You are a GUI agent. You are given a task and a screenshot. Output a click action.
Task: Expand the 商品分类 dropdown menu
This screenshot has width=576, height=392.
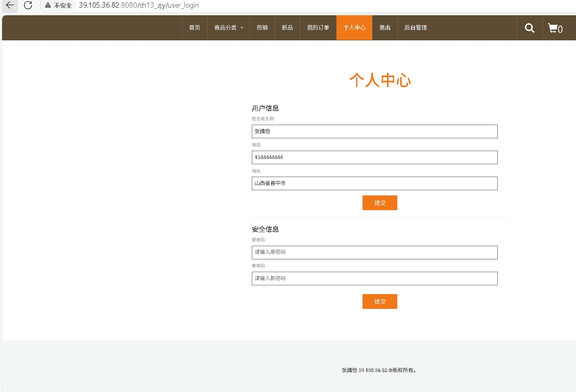228,28
